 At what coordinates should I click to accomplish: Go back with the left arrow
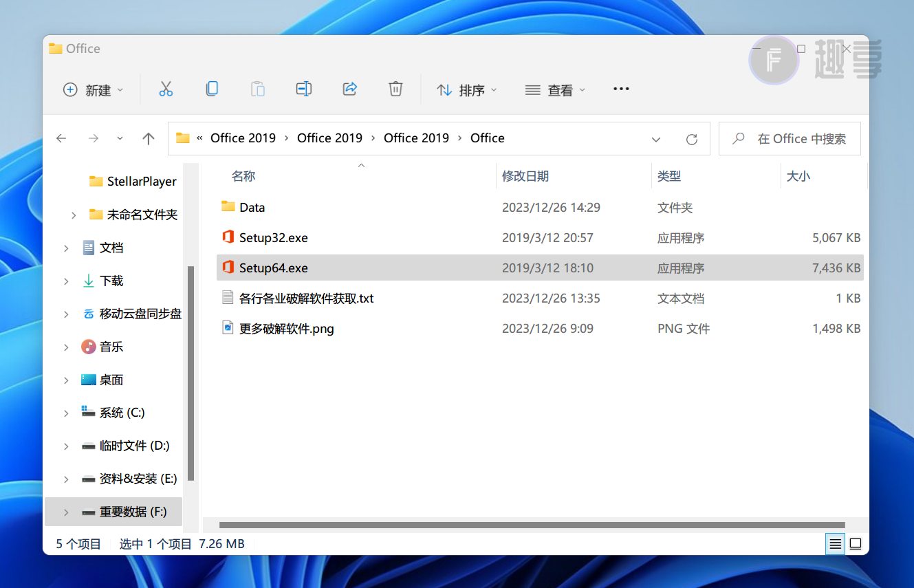click(61, 138)
